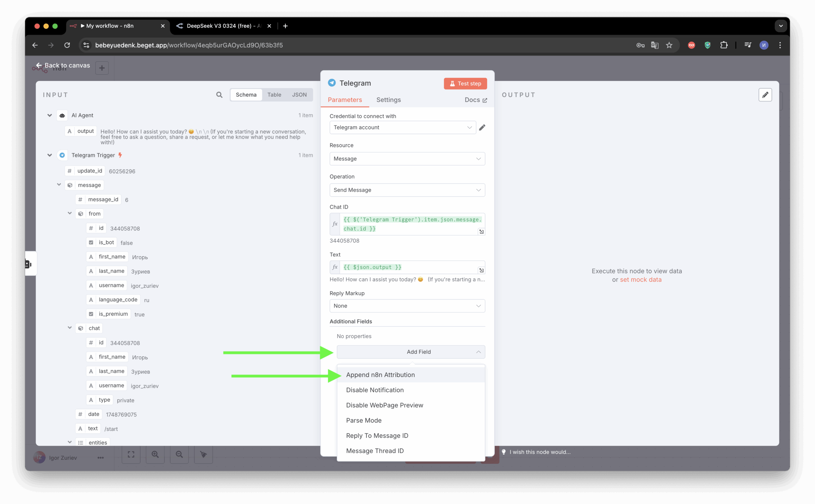Viewport: 815px width, 504px height.
Task: Open the Resource dropdown showing Message
Action: [x=407, y=159]
